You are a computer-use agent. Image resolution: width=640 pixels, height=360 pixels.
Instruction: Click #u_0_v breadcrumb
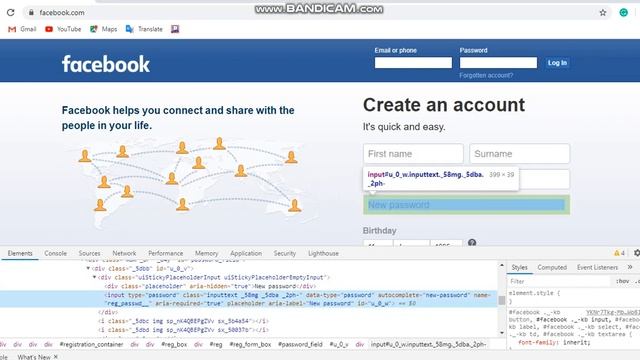[x=339, y=344]
